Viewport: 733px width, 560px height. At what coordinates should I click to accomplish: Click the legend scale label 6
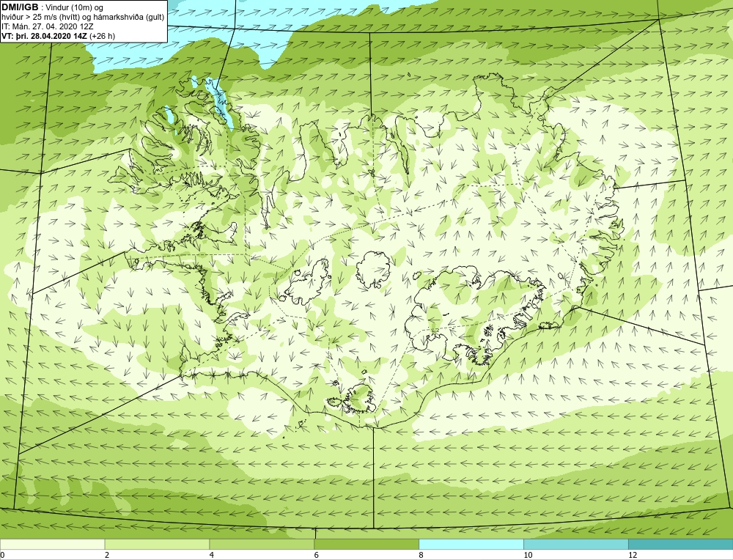pyautogui.click(x=317, y=555)
